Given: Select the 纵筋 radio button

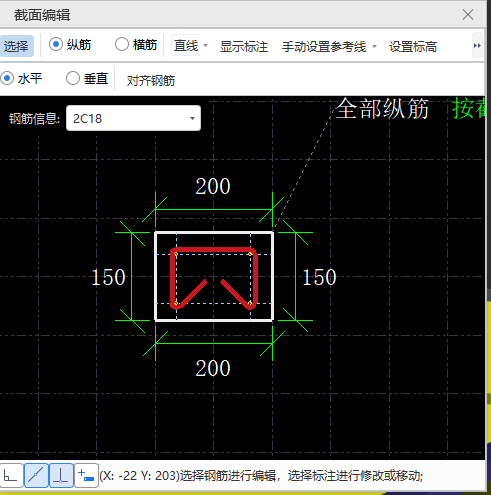Looking at the screenshot, I should coord(56,44).
